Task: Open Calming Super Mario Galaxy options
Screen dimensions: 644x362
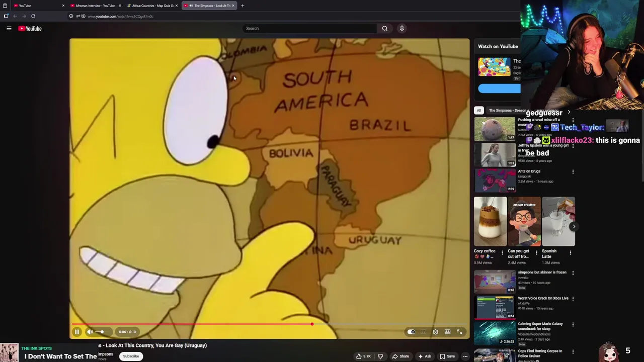Action: (x=573, y=324)
